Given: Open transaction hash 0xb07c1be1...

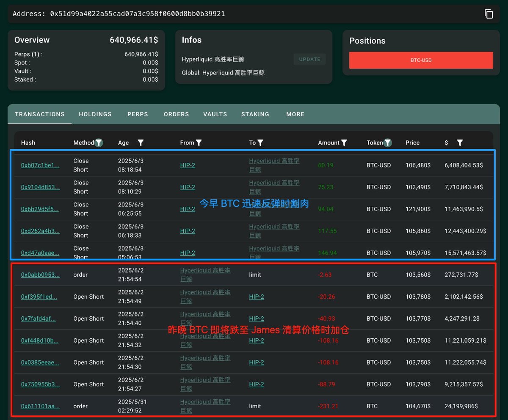Looking at the screenshot, I should click(x=40, y=165).
